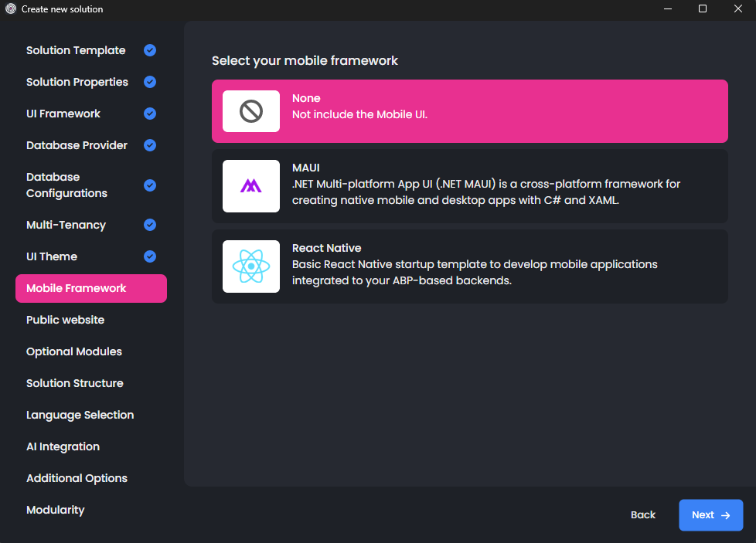Click the UI Theme checkmark icon

[x=150, y=256]
